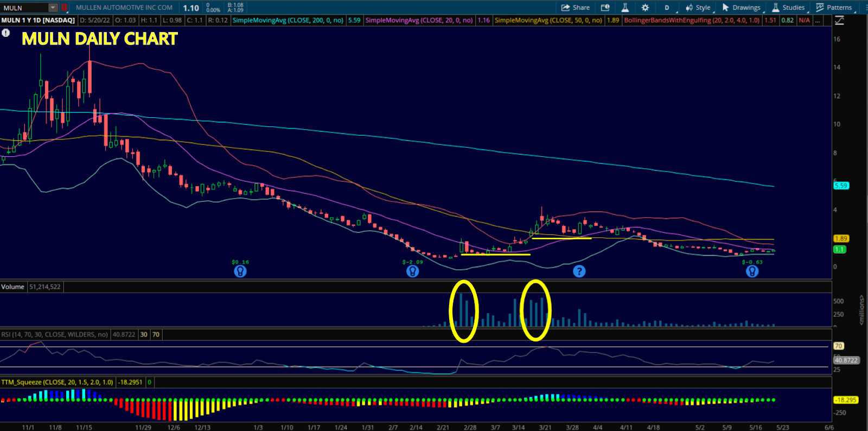The image size is (868, 431).
Task: Click the RSI 70 overbought label on axis
Action: [839, 346]
